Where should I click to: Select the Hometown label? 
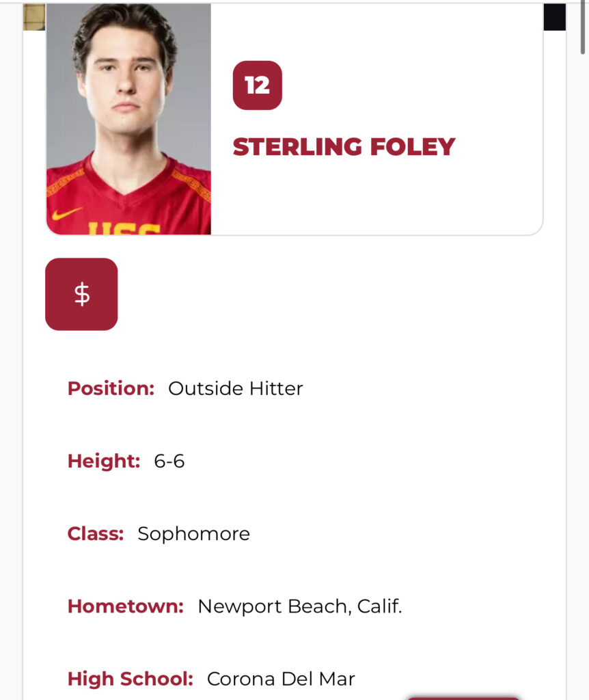[x=125, y=606]
